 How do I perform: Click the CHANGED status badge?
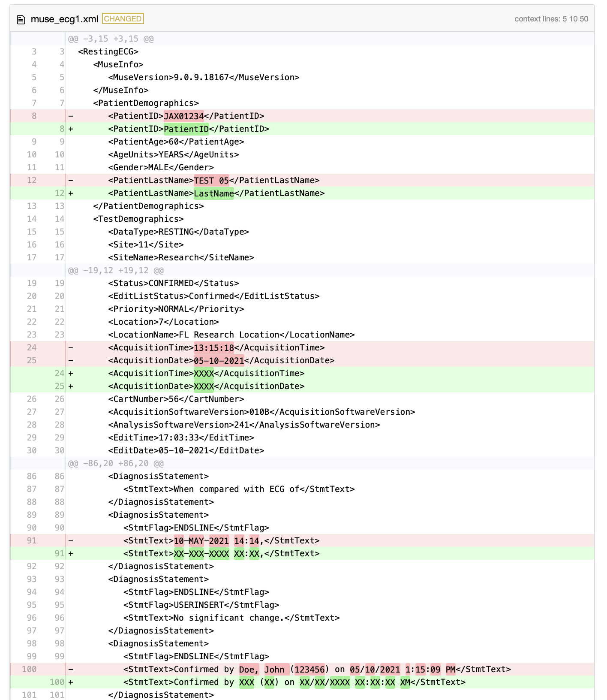(x=123, y=19)
